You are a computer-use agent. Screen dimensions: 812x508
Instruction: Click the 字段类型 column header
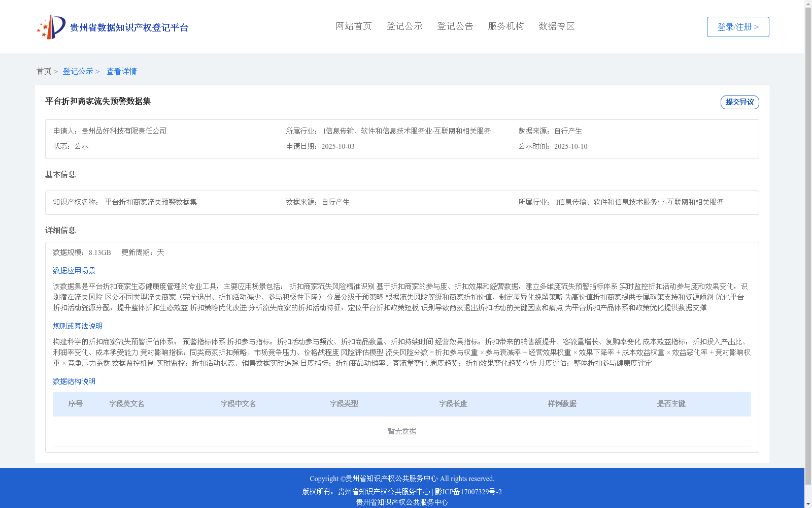[x=344, y=404]
